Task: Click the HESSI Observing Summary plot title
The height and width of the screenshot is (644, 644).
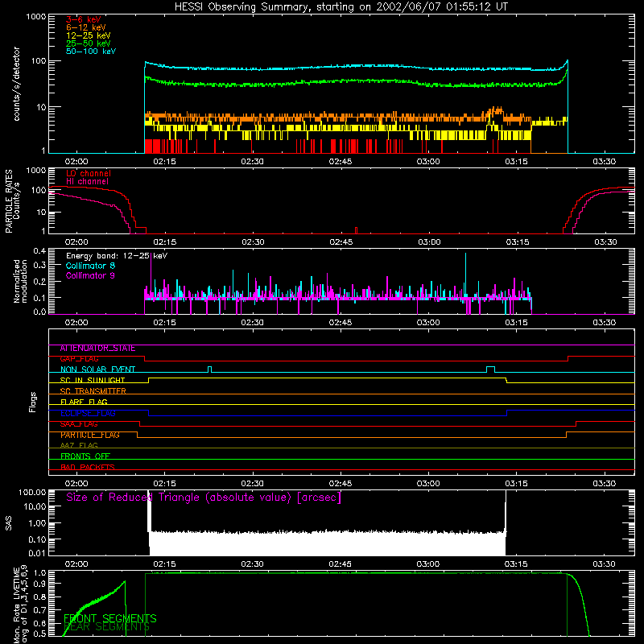Action: pos(341,7)
